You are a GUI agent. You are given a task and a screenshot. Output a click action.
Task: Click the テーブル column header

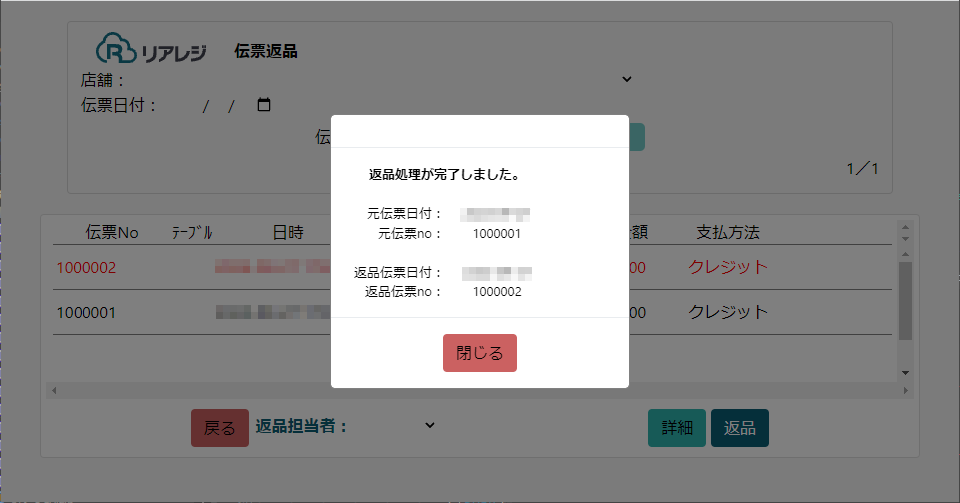tap(191, 232)
